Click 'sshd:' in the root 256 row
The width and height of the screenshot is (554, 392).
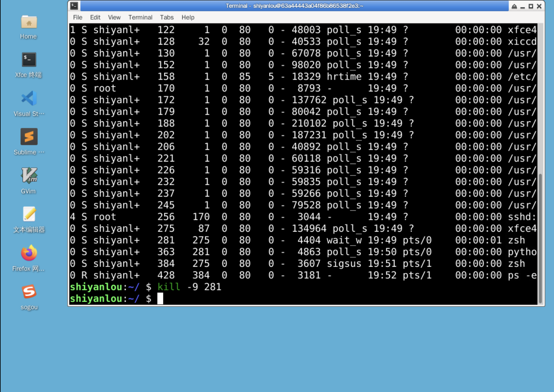tap(522, 217)
